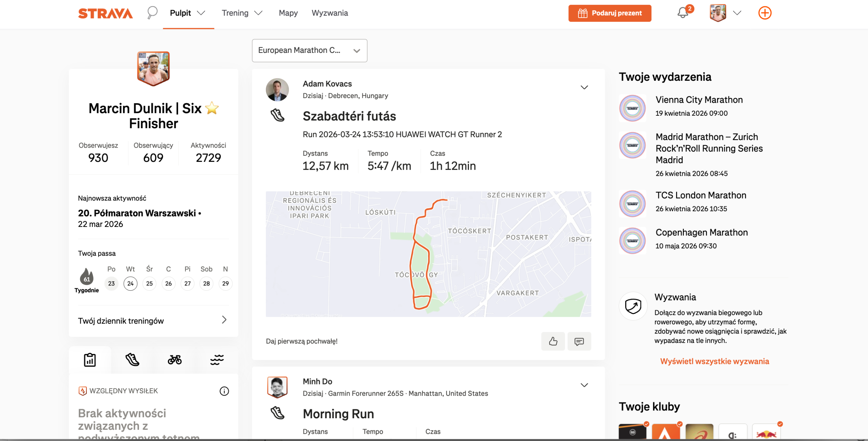
Task: Open comments on Szabadtéri futás activity
Action: point(579,341)
